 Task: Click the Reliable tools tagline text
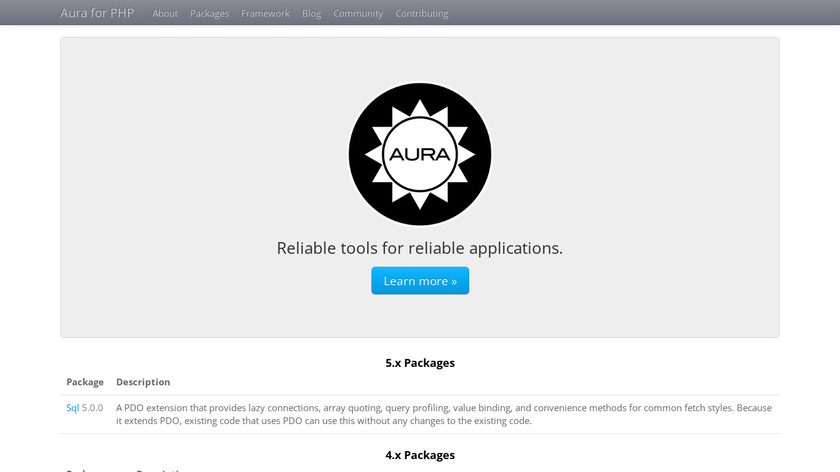tap(420, 248)
